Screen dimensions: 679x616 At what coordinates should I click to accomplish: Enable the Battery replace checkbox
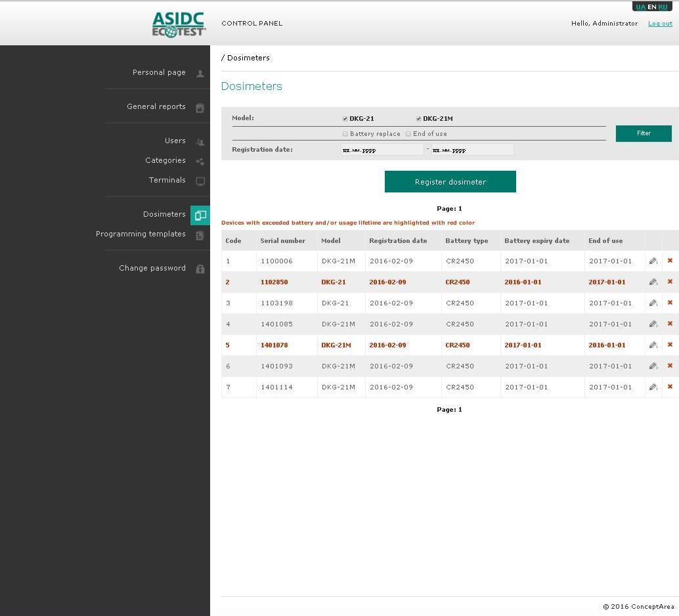345,134
